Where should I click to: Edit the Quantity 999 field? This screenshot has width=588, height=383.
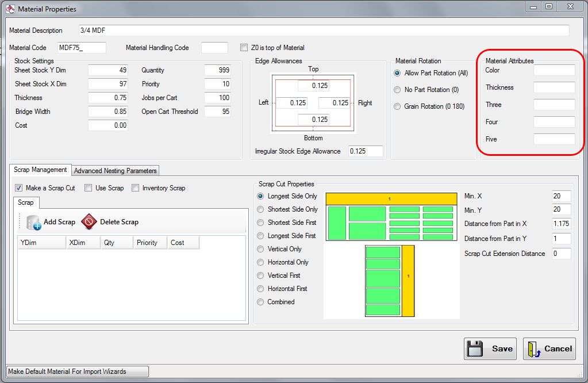click(217, 70)
